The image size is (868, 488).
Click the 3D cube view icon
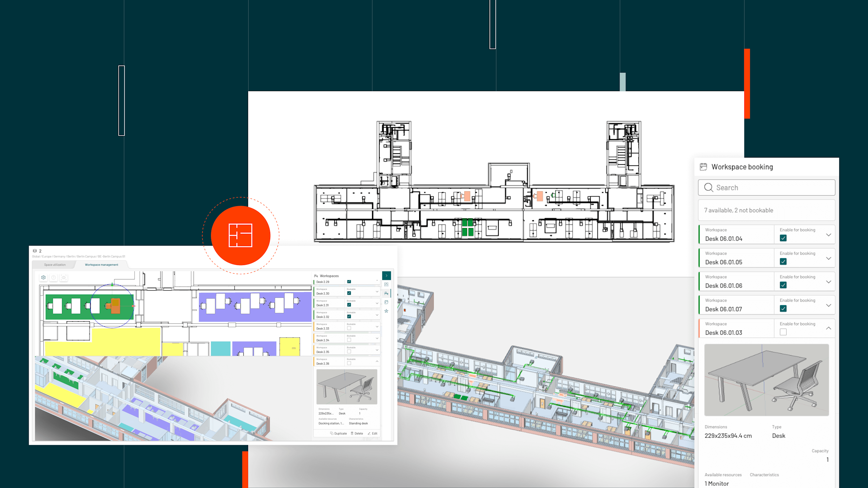[x=43, y=278]
